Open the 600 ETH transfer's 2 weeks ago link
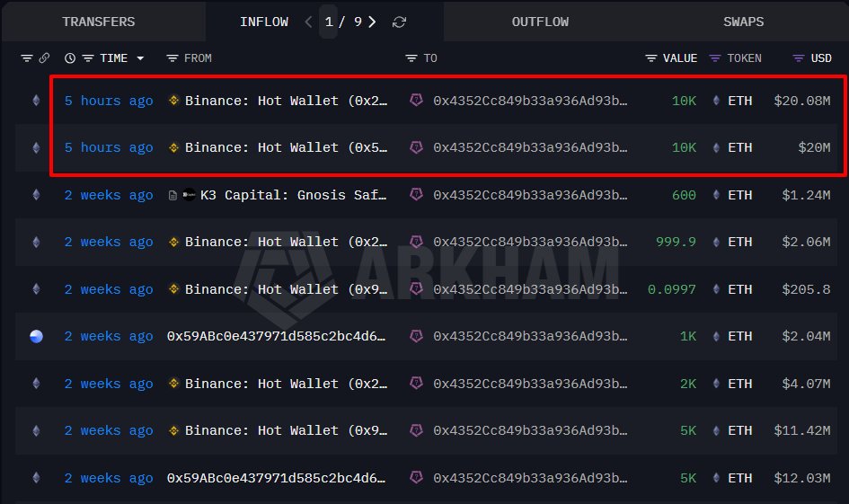The height and width of the screenshot is (504, 849). tap(109, 195)
